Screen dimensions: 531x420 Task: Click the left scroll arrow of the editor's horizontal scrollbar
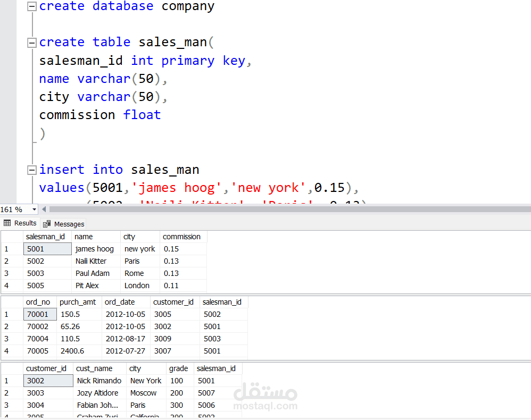point(44,209)
